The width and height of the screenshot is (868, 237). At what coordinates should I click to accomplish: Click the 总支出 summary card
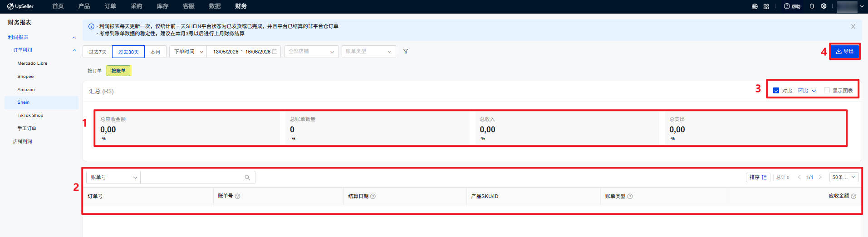click(x=755, y=128)
